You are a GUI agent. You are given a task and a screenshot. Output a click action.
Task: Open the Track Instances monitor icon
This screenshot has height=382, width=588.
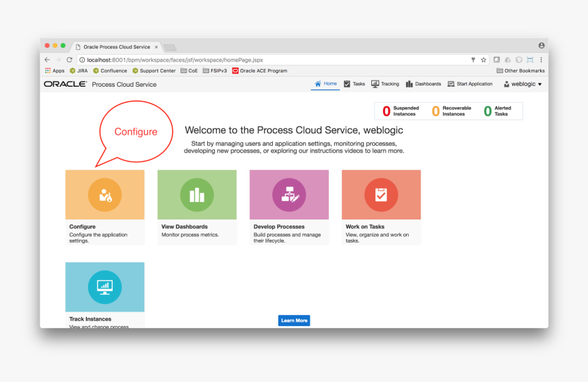point(105,287)
